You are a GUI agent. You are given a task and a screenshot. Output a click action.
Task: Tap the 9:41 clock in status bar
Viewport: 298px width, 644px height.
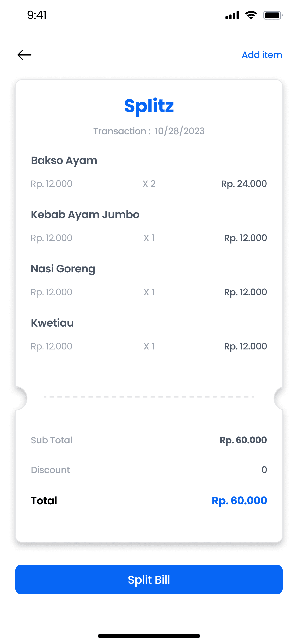(x=37, y=15)
